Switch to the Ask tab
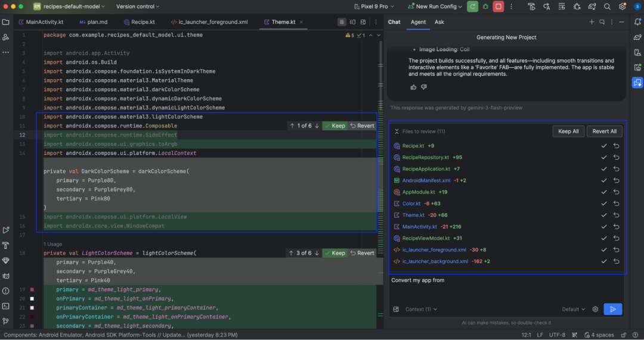Viewport: 644px width, 340px height. (439, 22)
